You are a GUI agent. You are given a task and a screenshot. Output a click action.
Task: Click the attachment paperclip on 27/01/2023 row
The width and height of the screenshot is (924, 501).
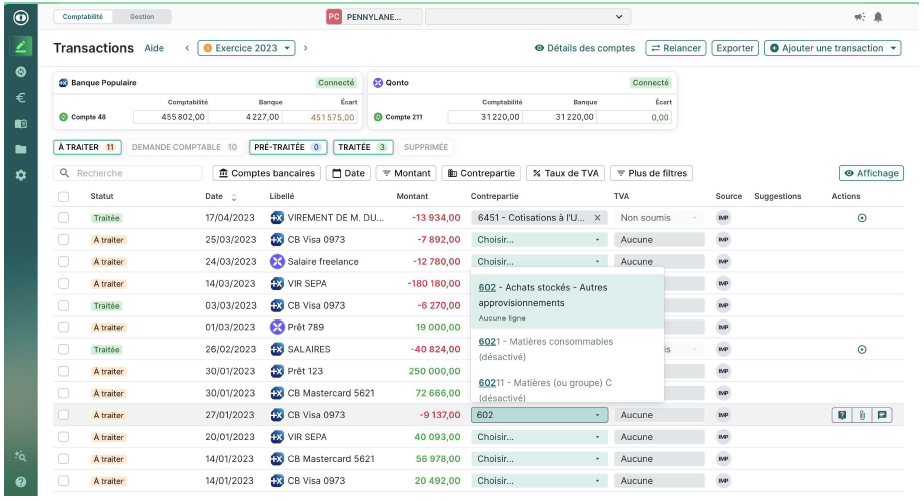pyautogui.click(x=862, y=415)
